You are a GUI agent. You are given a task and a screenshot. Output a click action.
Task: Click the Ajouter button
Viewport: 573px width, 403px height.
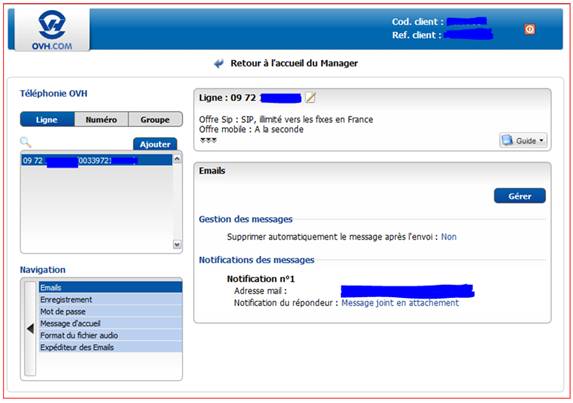[155, 144]
